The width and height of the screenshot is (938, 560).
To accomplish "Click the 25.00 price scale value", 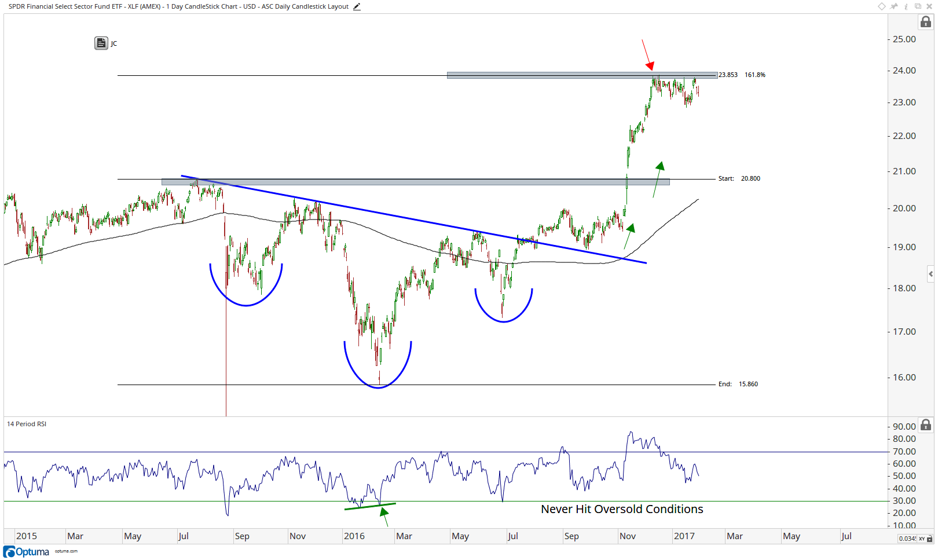I will (904, 39).
